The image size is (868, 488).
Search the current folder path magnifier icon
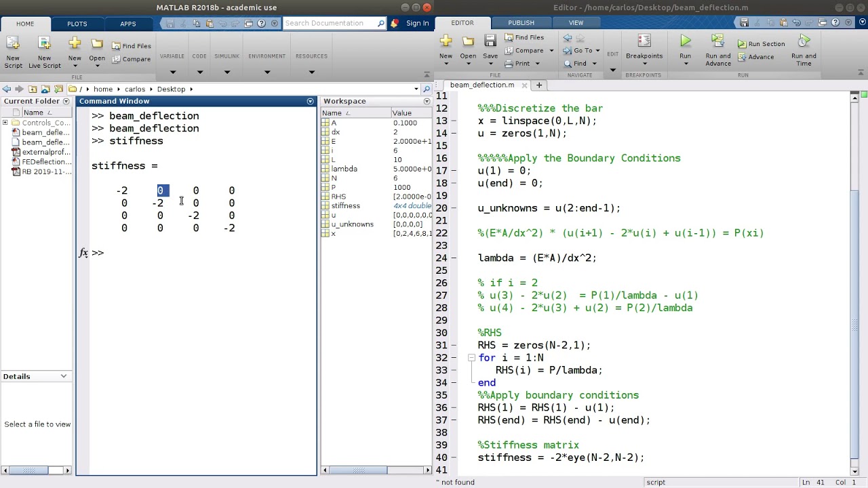pos(427,89)
